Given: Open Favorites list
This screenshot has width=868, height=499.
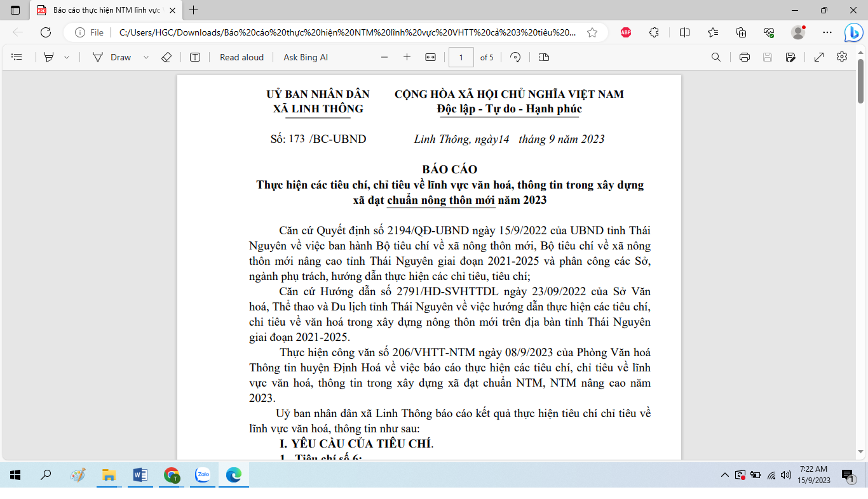Looking at the screenshot, I should (712, 32).
